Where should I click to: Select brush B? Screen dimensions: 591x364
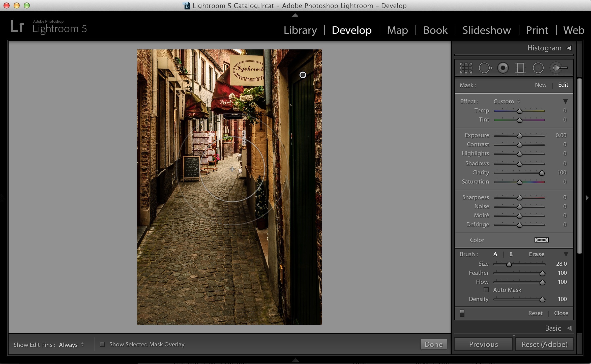(511, 254)
